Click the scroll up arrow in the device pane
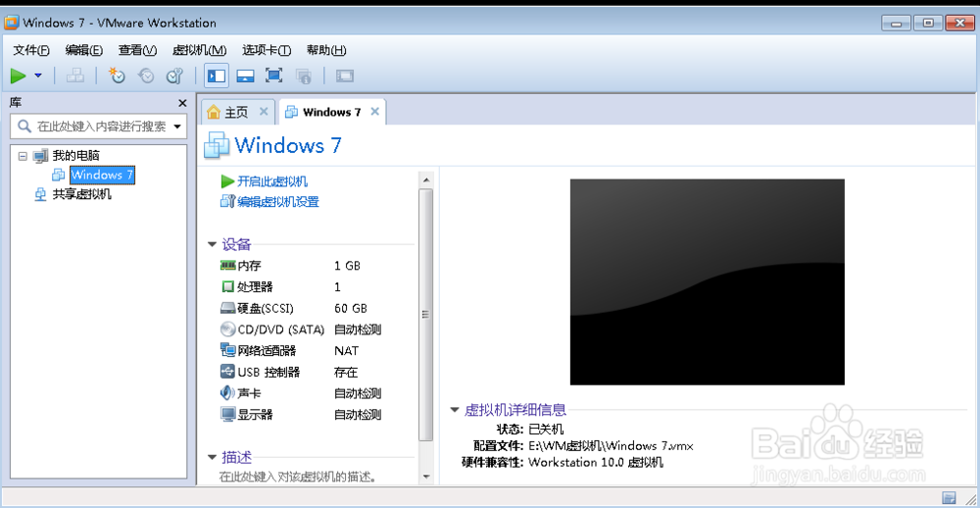This screenshot has height=508, width=980. pos(426,180)
